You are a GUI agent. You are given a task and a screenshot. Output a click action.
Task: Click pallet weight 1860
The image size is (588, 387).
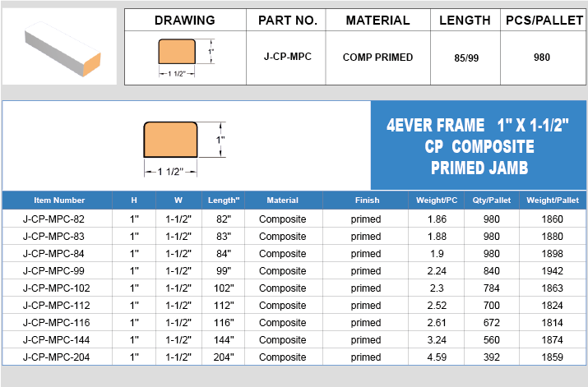552,219
